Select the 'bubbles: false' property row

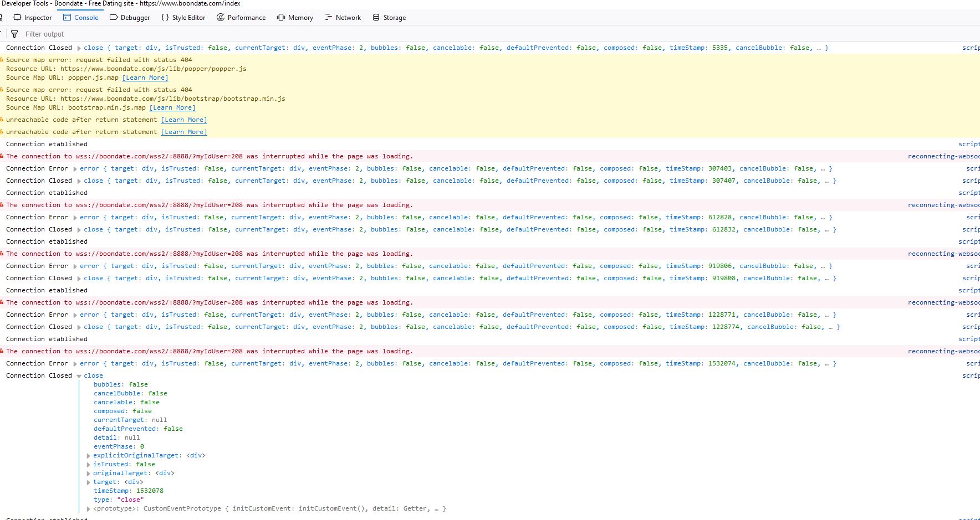(x=120, y=384)
